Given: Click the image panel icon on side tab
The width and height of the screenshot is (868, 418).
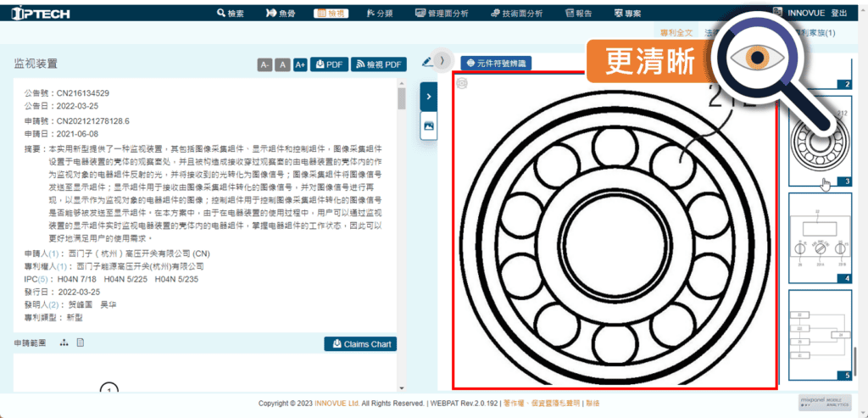Looking at the screenshot, I should point(429,125).
